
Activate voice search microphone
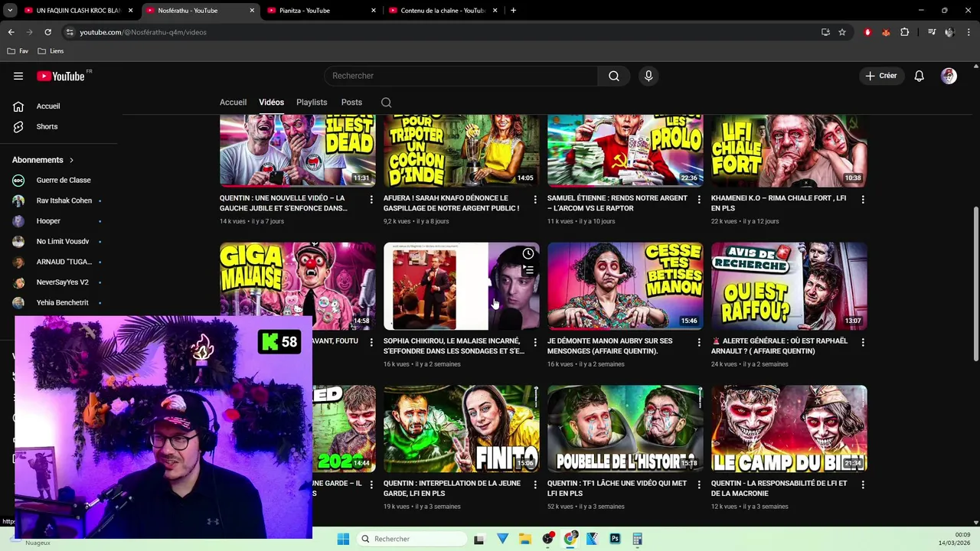[648, 76]
